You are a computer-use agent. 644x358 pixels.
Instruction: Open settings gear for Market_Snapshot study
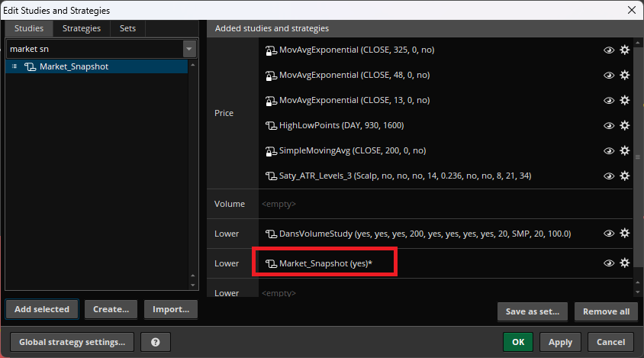tap(624, 263)
